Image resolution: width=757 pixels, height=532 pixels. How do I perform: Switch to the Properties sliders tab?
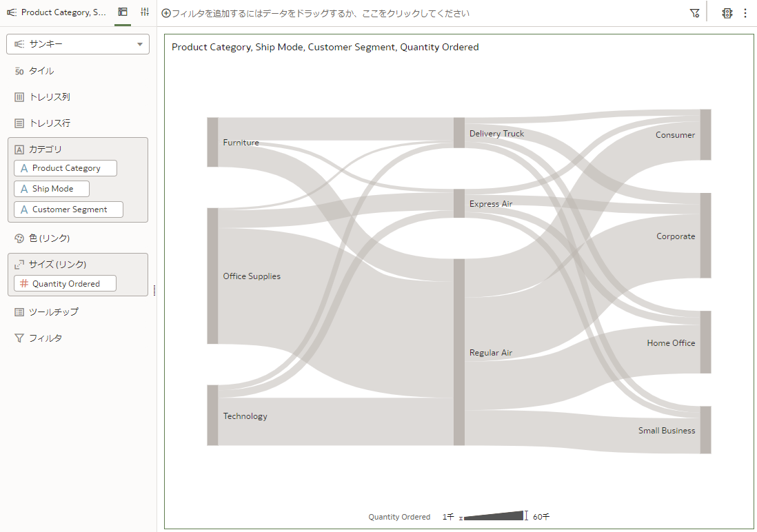point(145,12)
